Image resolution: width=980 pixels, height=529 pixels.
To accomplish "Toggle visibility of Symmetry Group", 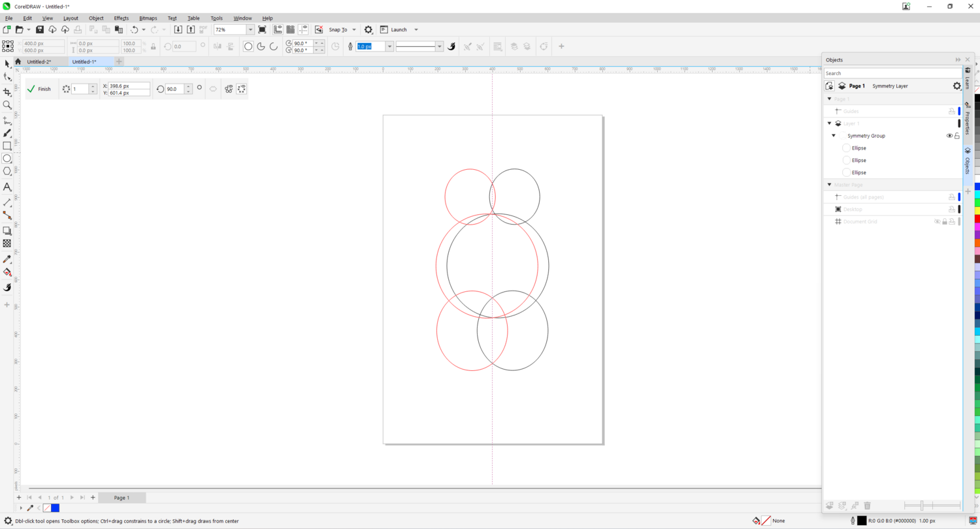I will [949, 136].
